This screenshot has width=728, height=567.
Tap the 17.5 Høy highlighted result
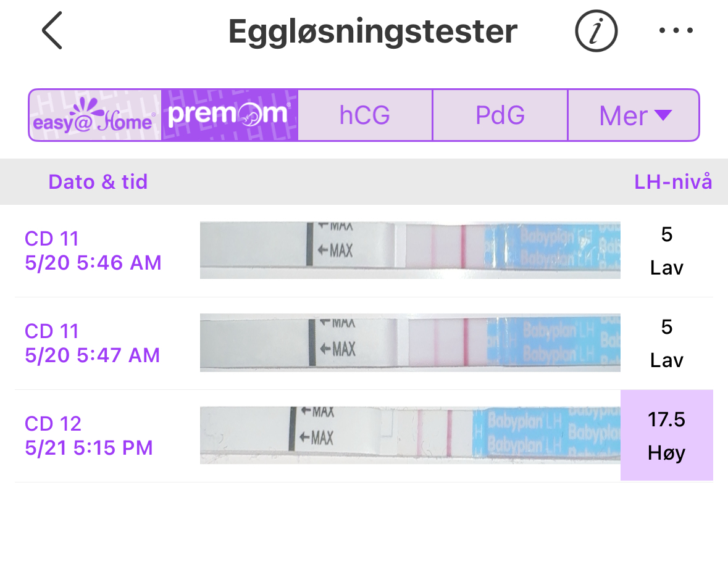click(666, 436)
